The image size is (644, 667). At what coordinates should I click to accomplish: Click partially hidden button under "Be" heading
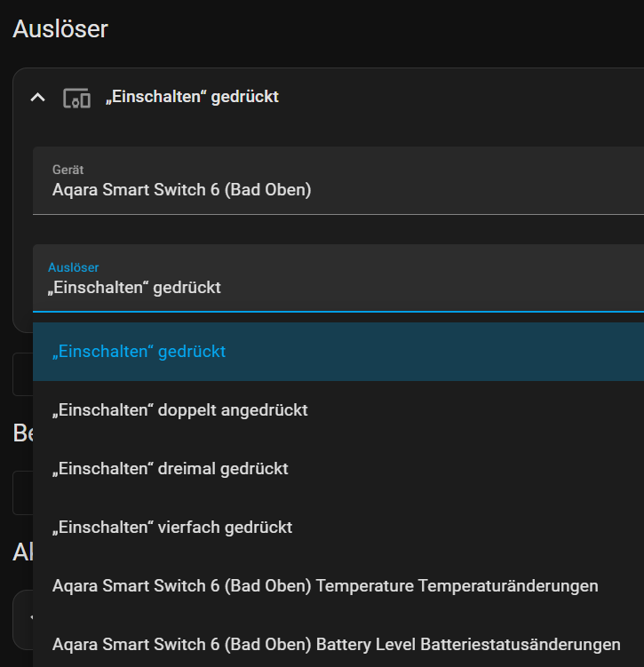(22, 493)
